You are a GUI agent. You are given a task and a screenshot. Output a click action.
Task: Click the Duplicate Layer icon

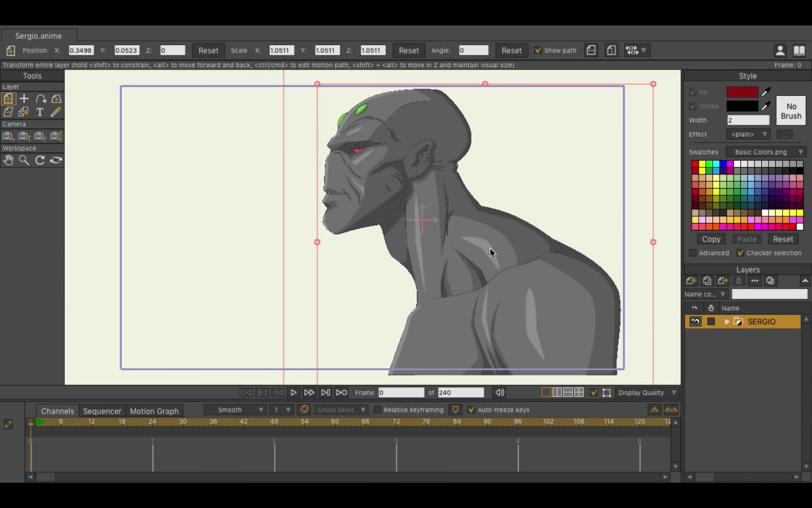pyautogui.click(x=707, y=281)
